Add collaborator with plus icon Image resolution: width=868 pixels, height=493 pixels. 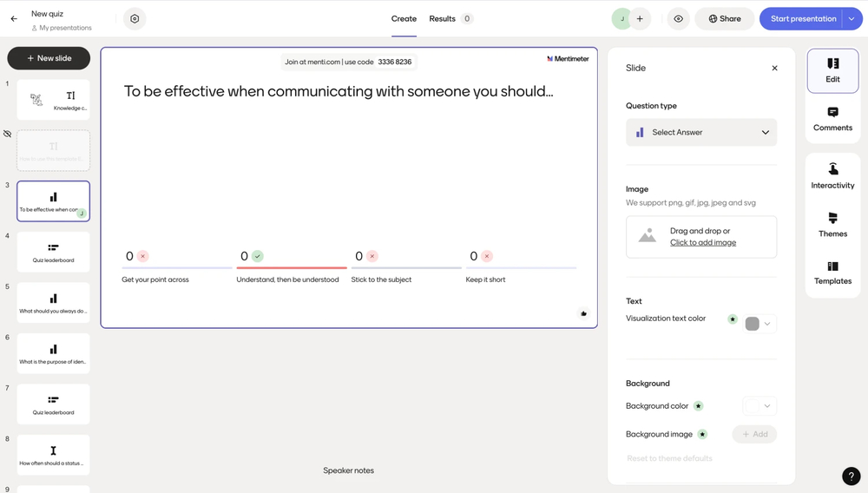[x=640, y=18]
